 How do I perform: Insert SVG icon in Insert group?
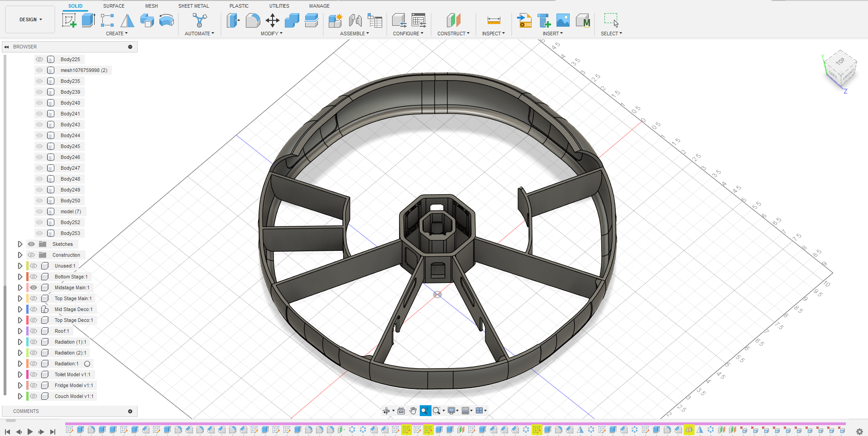524,20
